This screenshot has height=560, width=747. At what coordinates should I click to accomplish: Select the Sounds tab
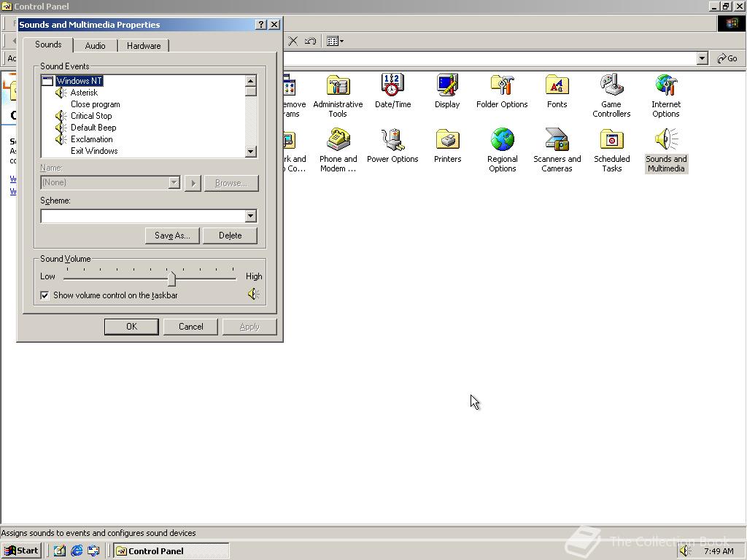click(x=48, y=44)
